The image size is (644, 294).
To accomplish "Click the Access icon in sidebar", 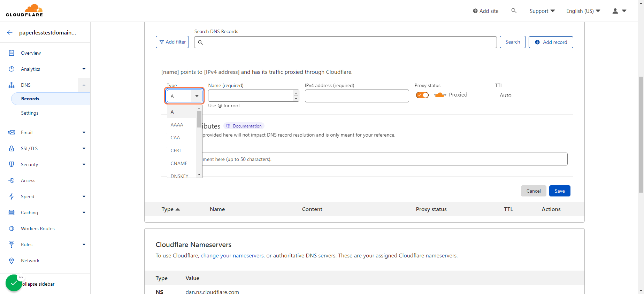I will (11, 180).
